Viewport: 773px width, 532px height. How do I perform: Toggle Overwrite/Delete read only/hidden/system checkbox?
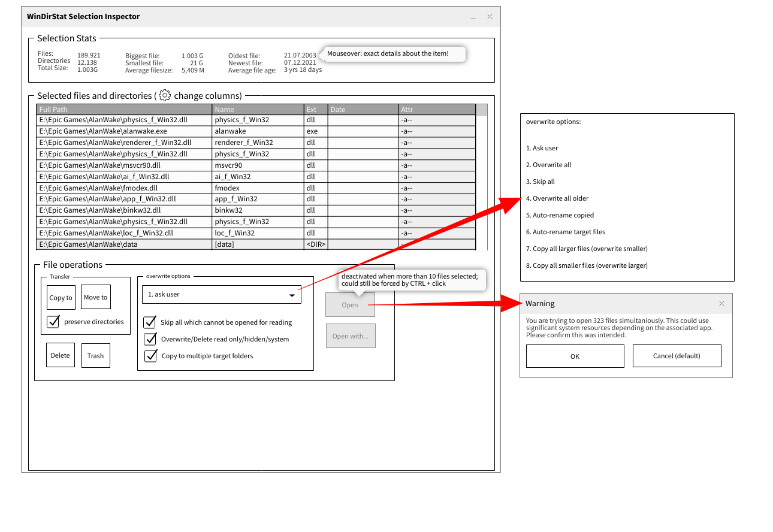(150, 339)
